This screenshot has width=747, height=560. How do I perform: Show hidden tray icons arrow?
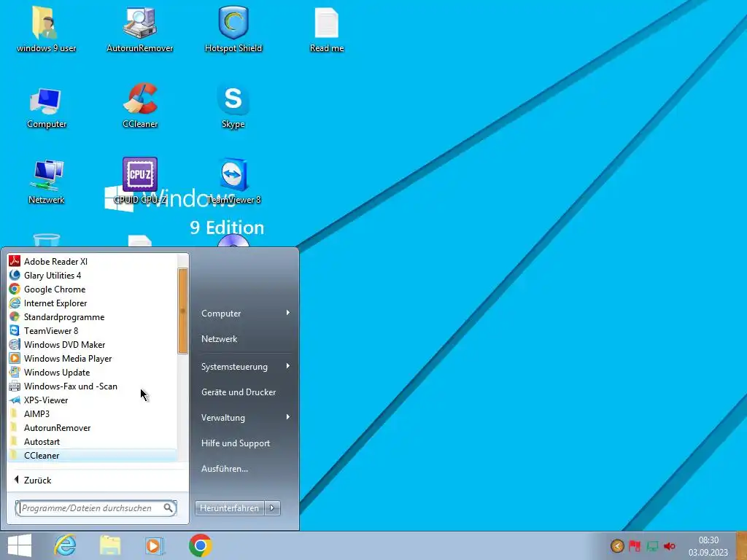point(617,545)
